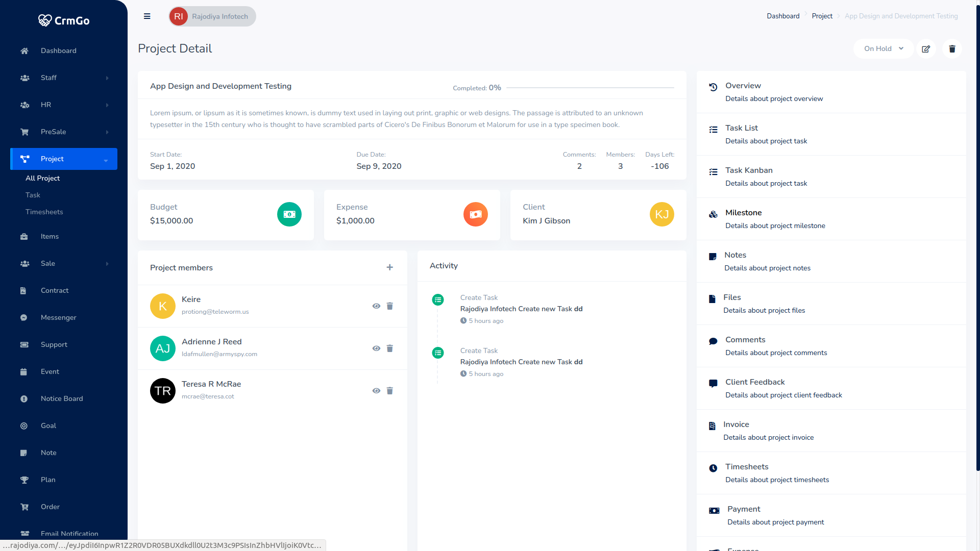Click the orange Expense money icon
Screen dimensions: 980x551
476,214
